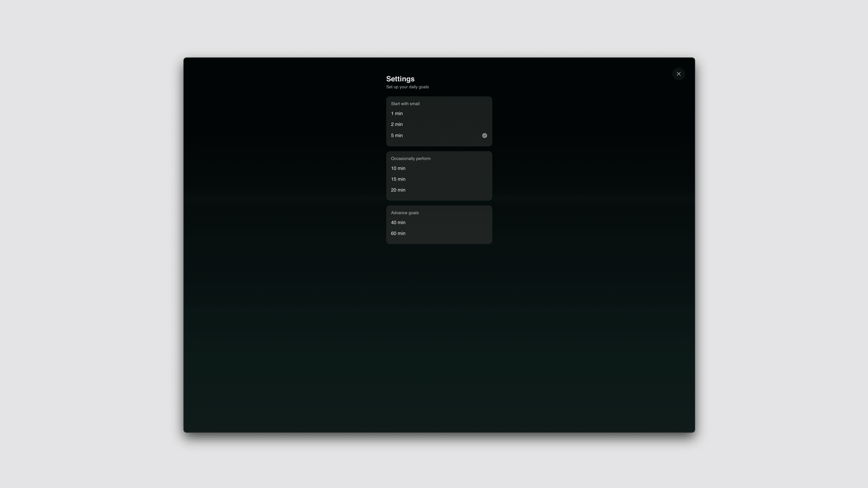Choose the 2 min goal option
The height and width of the screenshot is (488, 868).
tap(397, 124)
